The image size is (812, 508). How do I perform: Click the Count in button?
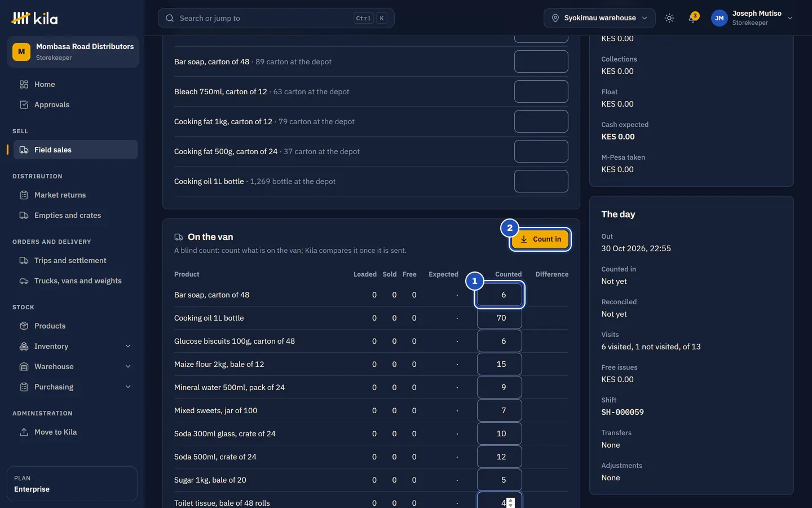(x=541, y=239)
